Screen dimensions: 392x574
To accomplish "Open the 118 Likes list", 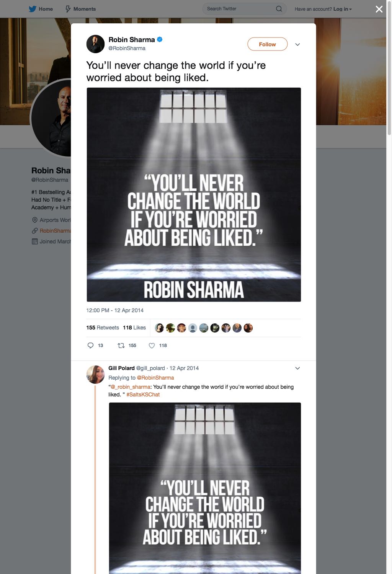I will point(134,328).
